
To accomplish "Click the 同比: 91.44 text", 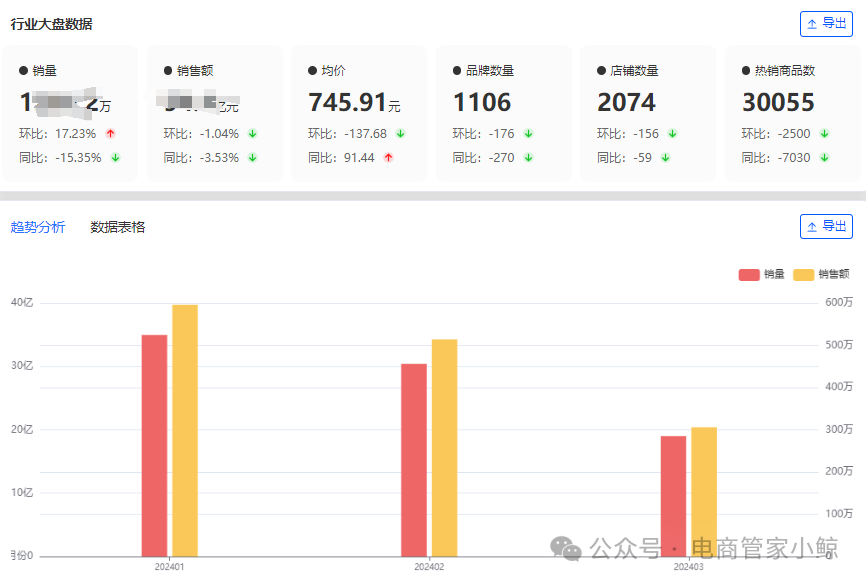I will 341,157.
